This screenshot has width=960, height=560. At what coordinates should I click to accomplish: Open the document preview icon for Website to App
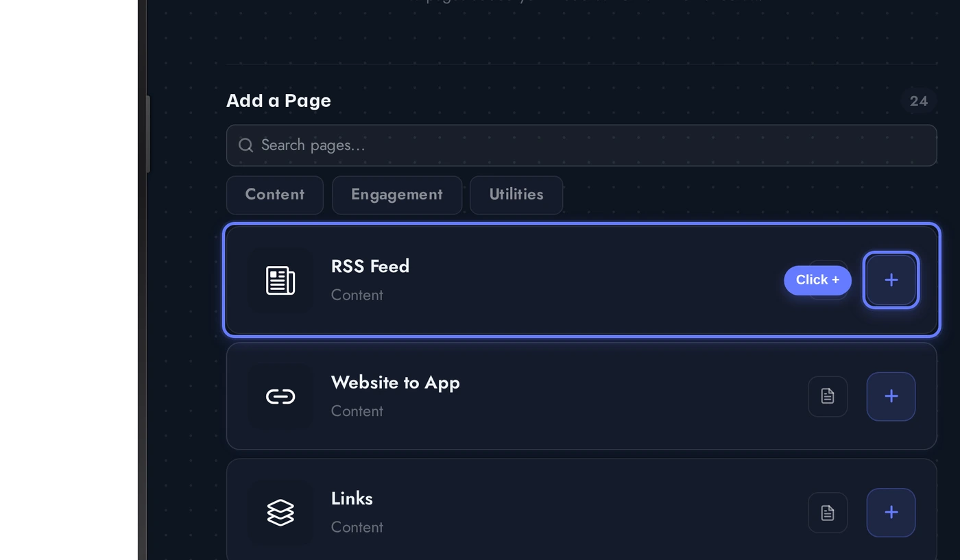pyautogui.click(x=828, y=396)
